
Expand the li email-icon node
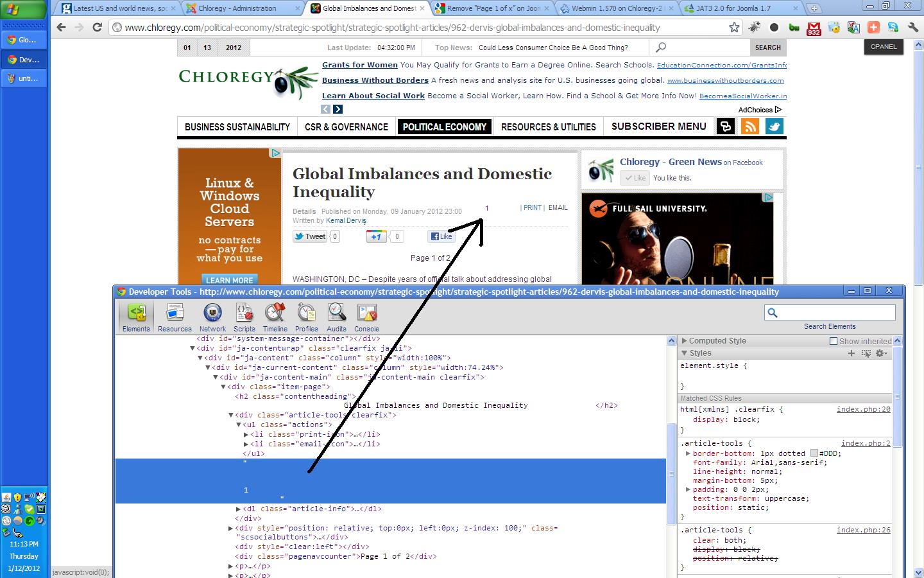coord(246,444)
